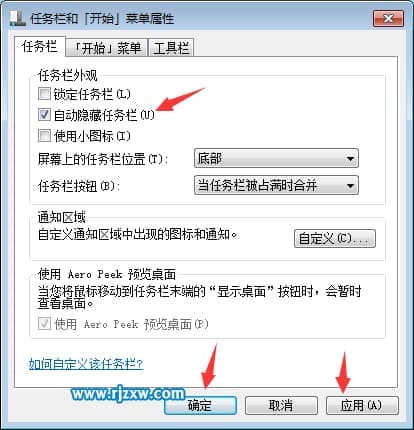
Task: Click the 自动隐藏任务栏(U) label text
Action: [104, 115]
